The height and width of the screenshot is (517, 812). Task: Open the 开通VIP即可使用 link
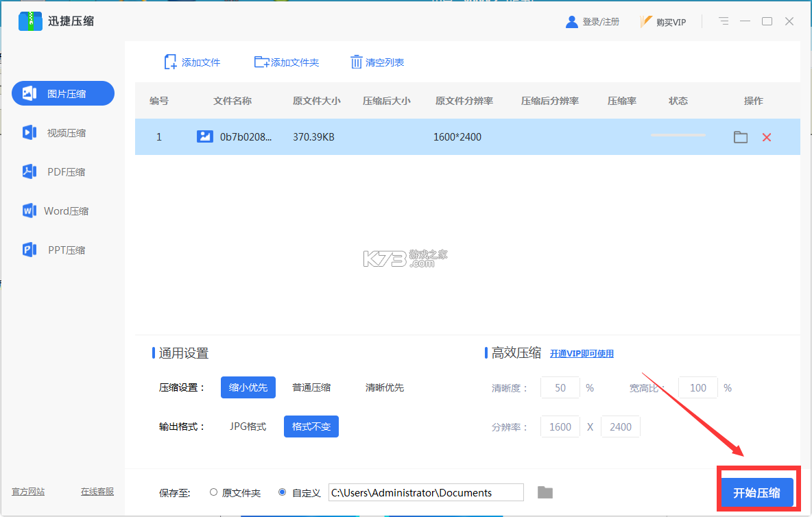coord(582,353)
